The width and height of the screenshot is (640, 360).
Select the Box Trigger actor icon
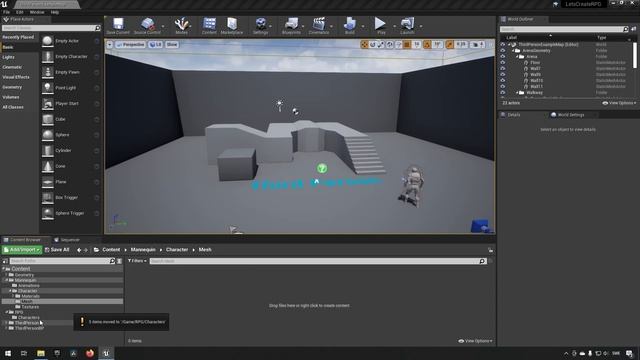pos(47,197)
